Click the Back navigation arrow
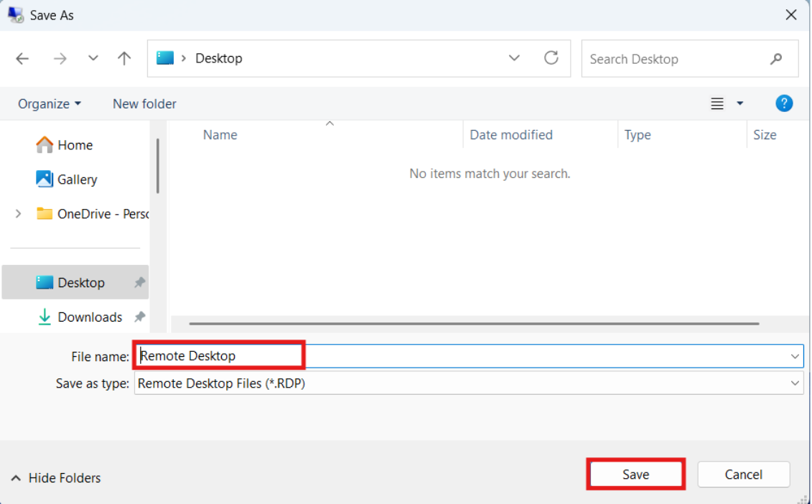This screenshot has height=504, width=812. point(23,59)
